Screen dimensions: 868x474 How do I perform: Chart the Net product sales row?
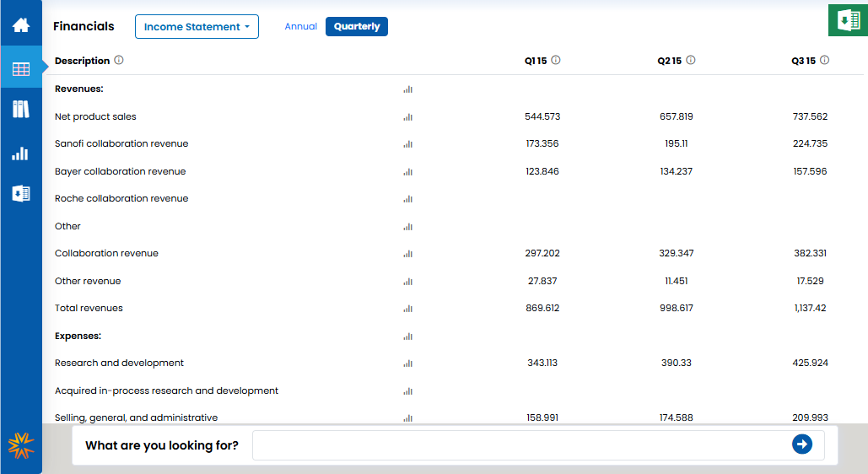pyautogui.click(x=408, y=117)
